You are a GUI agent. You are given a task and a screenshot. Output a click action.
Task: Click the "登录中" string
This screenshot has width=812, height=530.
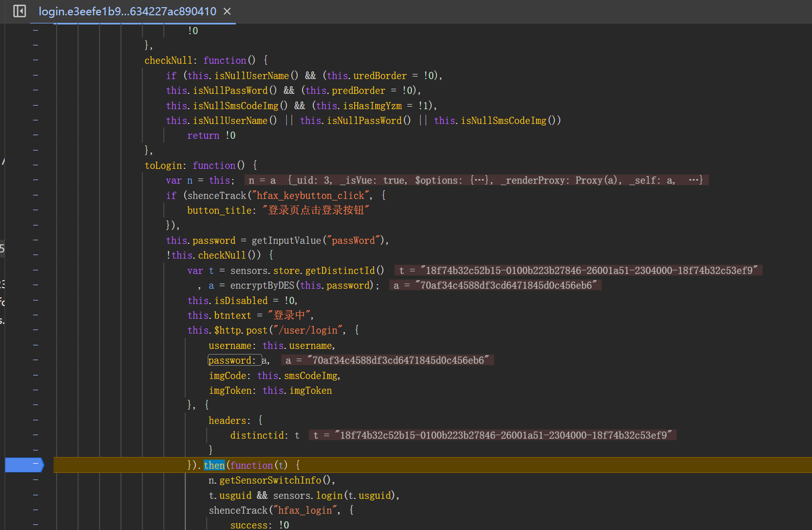289,315
